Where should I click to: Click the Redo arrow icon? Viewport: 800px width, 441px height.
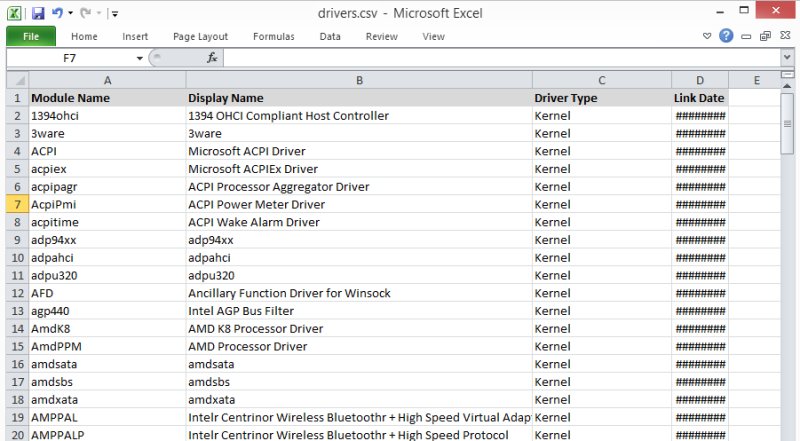point(86,13)
